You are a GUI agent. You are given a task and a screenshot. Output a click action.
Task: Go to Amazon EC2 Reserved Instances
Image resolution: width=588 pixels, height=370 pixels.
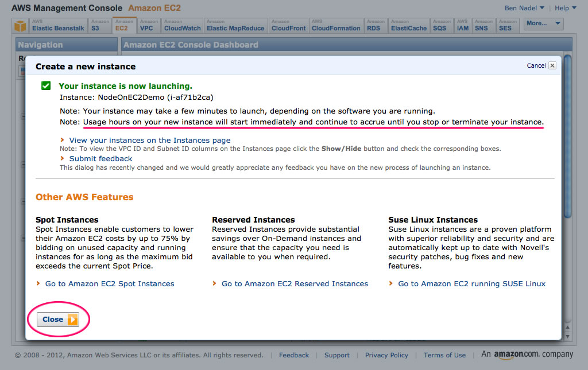pos(295,283)
